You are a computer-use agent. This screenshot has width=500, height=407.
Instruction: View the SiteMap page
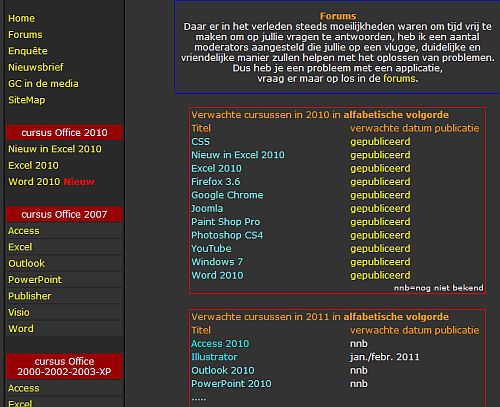coord(27,100)
